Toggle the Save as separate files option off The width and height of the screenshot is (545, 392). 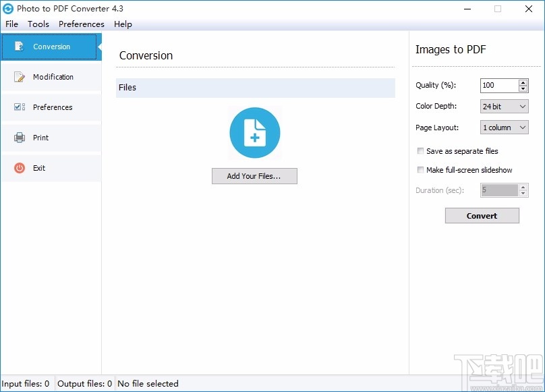click(x=421, y=151)
